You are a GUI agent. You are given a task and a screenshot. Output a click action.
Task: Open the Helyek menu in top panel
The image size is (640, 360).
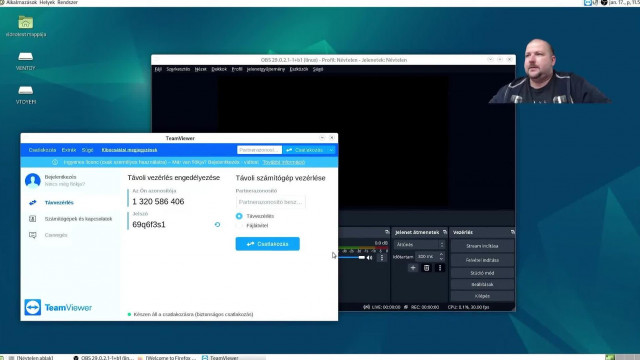tap(47, 2)
